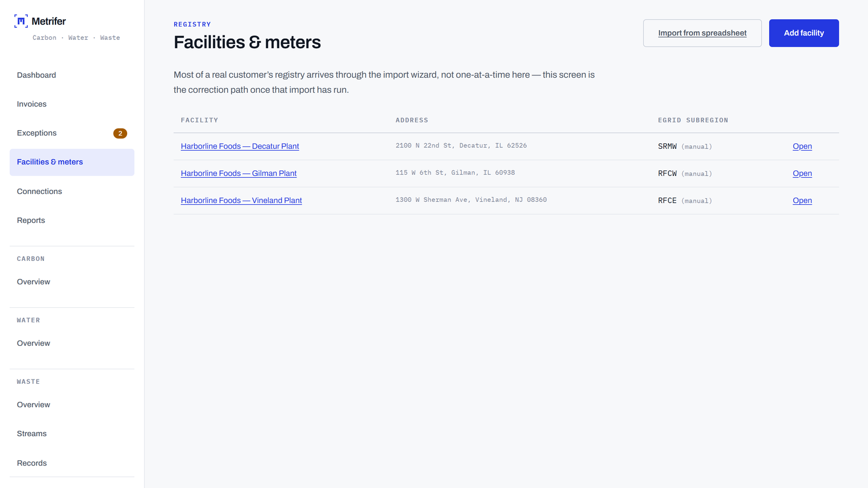Open the Harborline Foods — Vineland Plant link
868x488 pixels.
[x=241, y=201]
